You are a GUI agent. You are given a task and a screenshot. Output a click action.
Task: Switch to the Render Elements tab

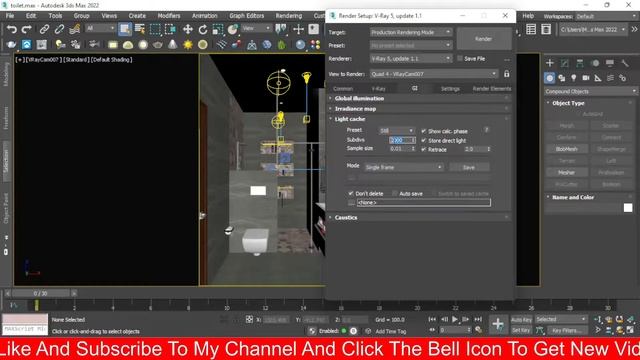(x=491, y=89)
